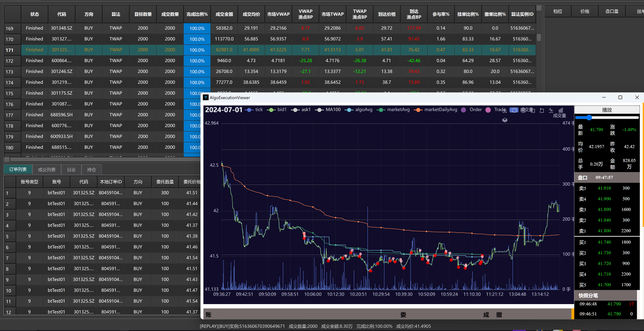Click the 买5 bid level at 41.700
The image size is (644, 331).
(x=607, y=285)
